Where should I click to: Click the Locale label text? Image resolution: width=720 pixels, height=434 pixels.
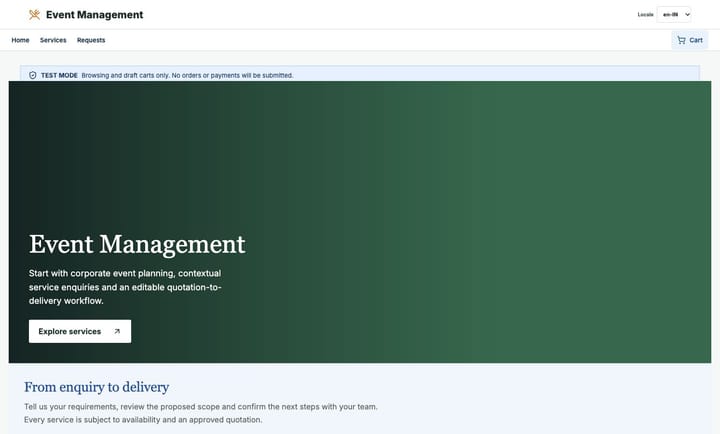[645, 15]
